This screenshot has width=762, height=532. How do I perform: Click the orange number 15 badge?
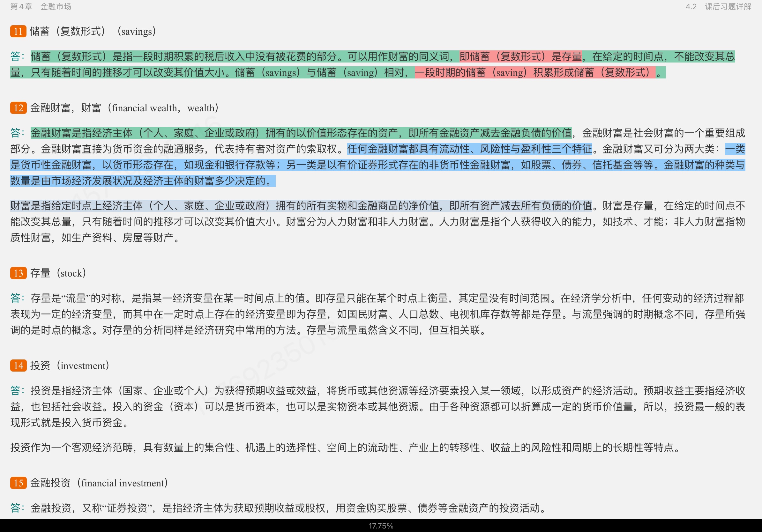pyautogui.click(x=18, y=483)
